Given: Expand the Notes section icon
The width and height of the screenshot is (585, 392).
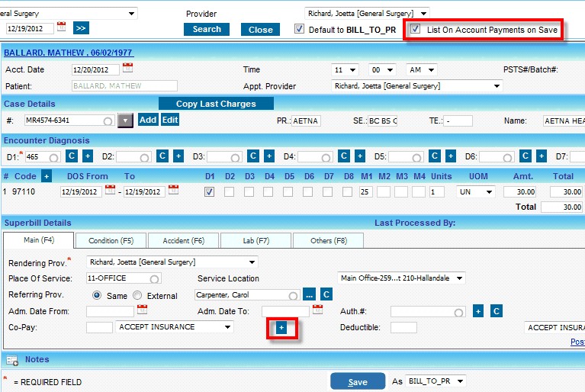Looking at the screenshot, I should click(12, 360).
